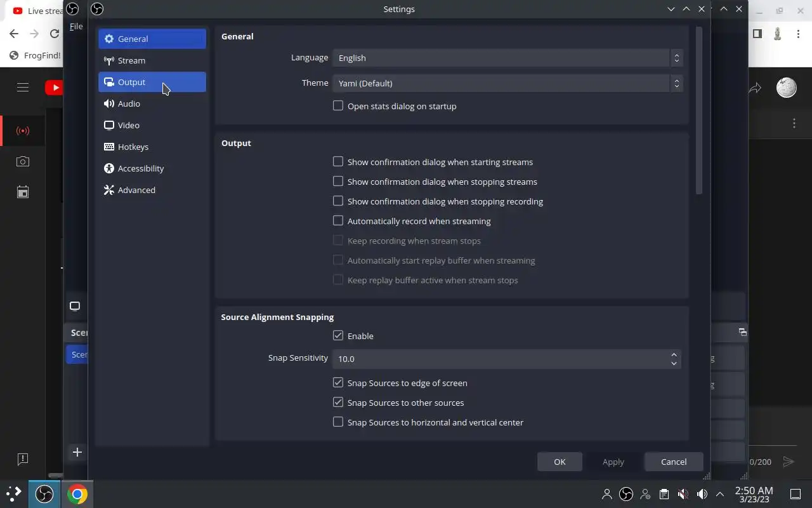Viewport: 812px width, 508px height.
Task: Click the show desktop button in taskbar
Action: pos(796,493)
